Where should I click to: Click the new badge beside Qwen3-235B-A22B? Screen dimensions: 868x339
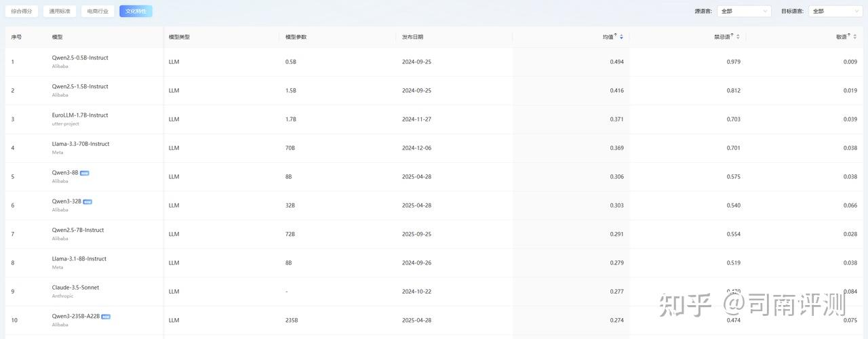106,317
